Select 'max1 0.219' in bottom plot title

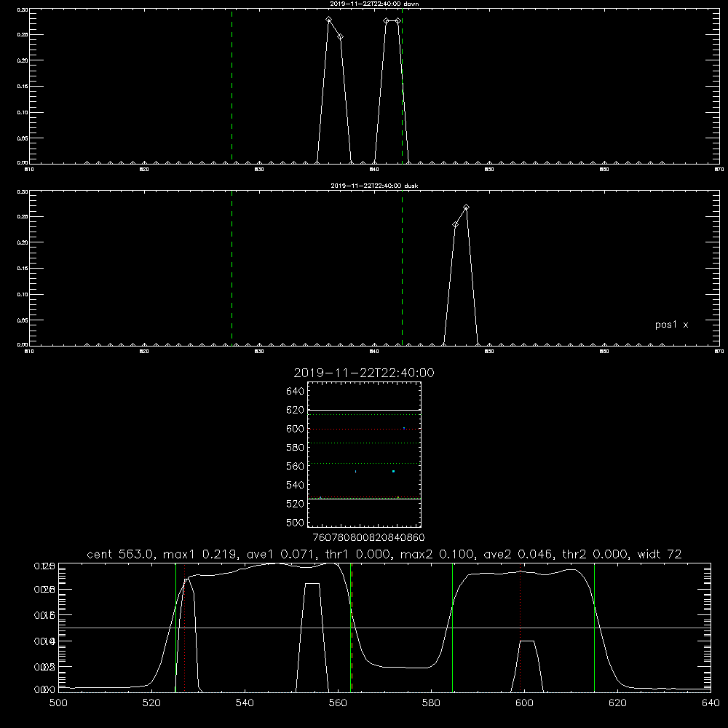202,554
